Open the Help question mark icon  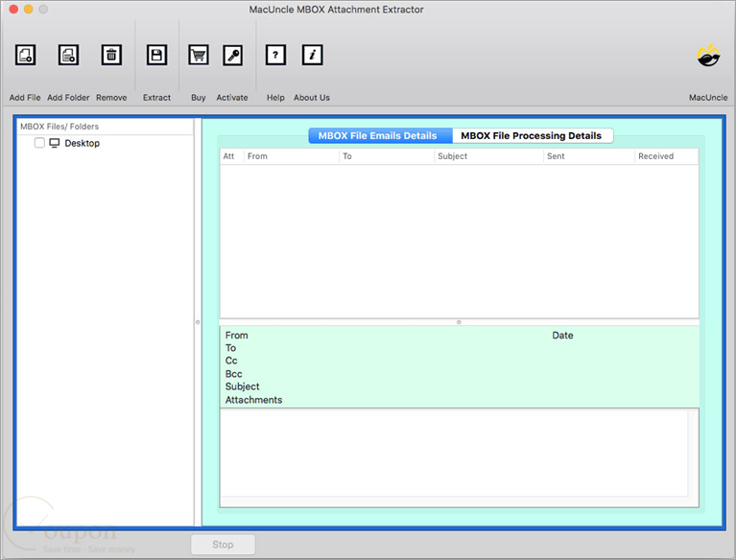(x=275, y=55)
